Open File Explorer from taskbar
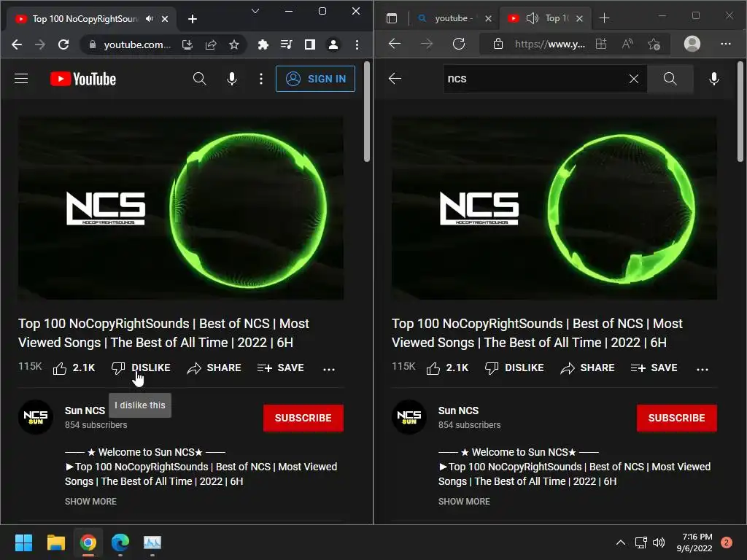 (55, 542)
